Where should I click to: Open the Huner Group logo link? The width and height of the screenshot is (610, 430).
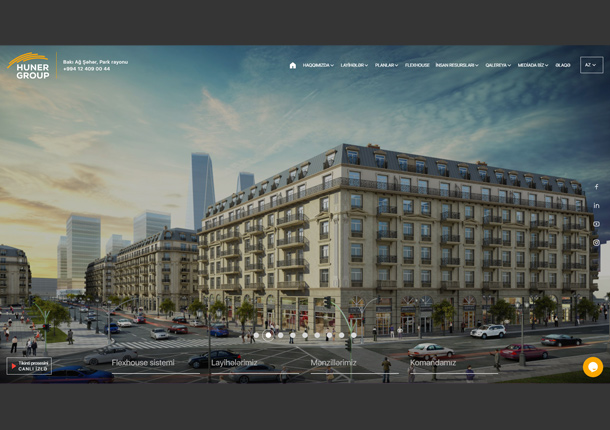pyautogui.click(x=28, y=66)
